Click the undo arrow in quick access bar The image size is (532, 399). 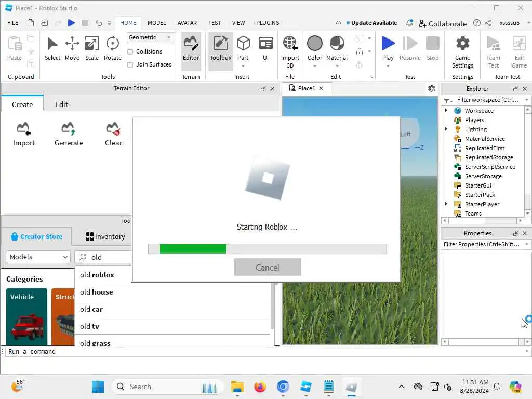click(98, 23)
